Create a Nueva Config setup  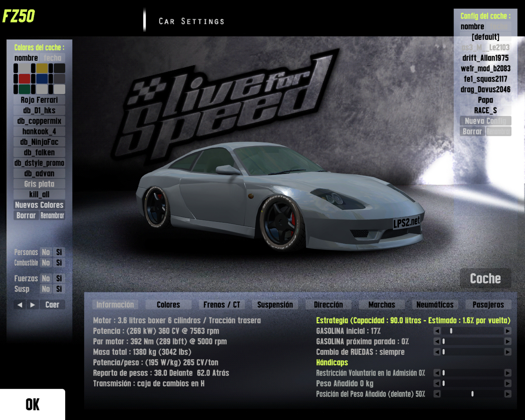click(486, 121)
